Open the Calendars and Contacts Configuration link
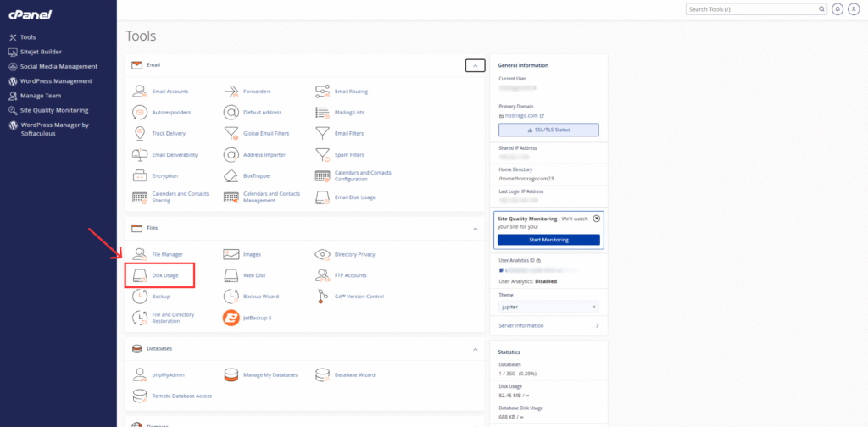 pos(363,176)
